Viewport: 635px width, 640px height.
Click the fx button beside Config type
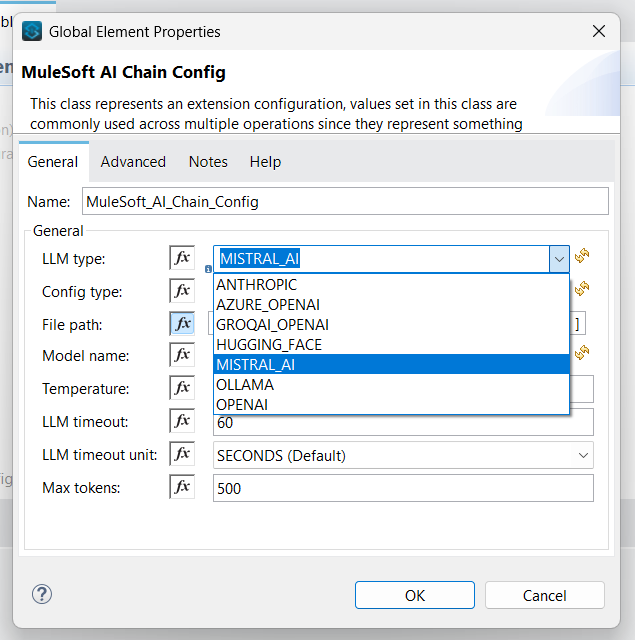(182, 291)
